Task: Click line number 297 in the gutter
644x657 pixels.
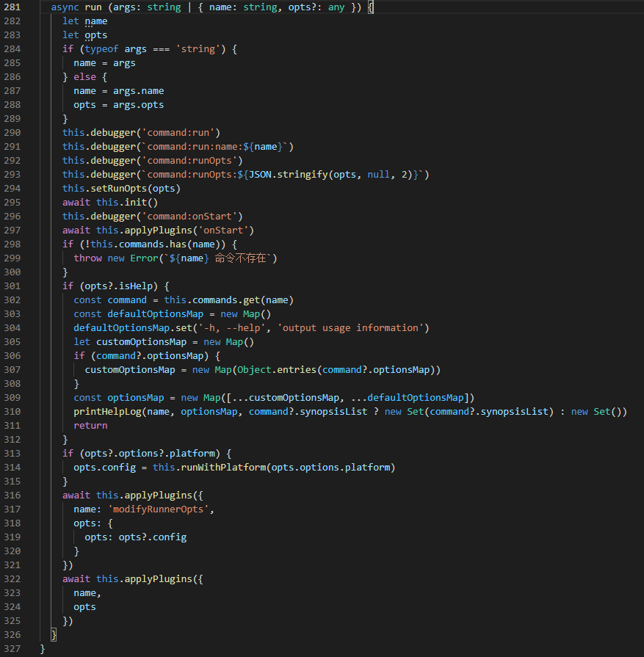Action: point(12,230)
